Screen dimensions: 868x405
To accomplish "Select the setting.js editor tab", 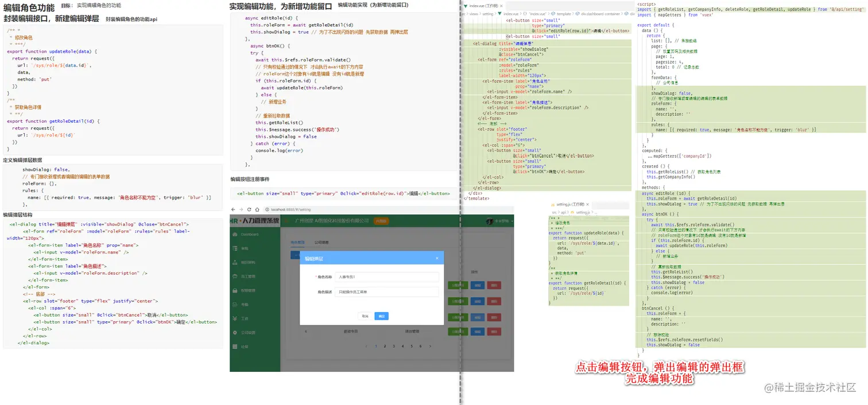I will [x=569, y=205].
